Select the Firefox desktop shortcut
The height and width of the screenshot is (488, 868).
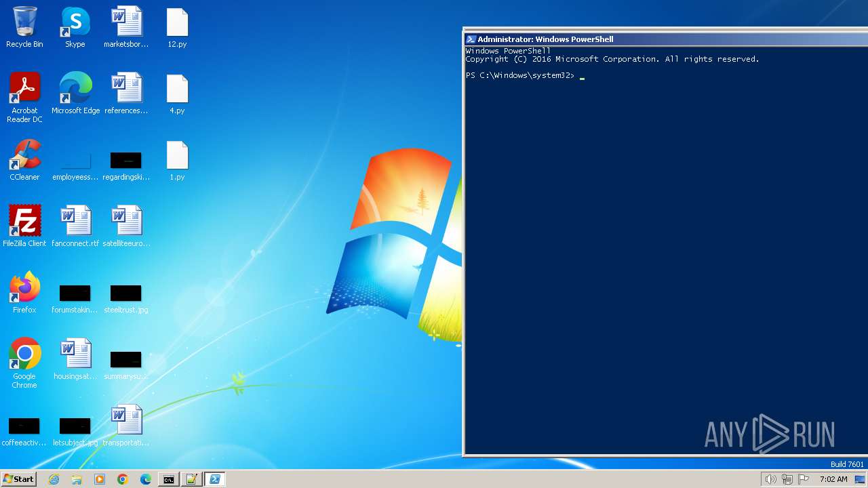pos(24,293)
